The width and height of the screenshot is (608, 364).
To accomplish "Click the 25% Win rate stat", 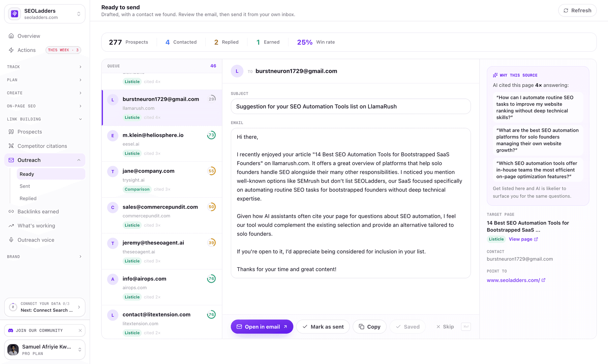I will coord(316,42).
